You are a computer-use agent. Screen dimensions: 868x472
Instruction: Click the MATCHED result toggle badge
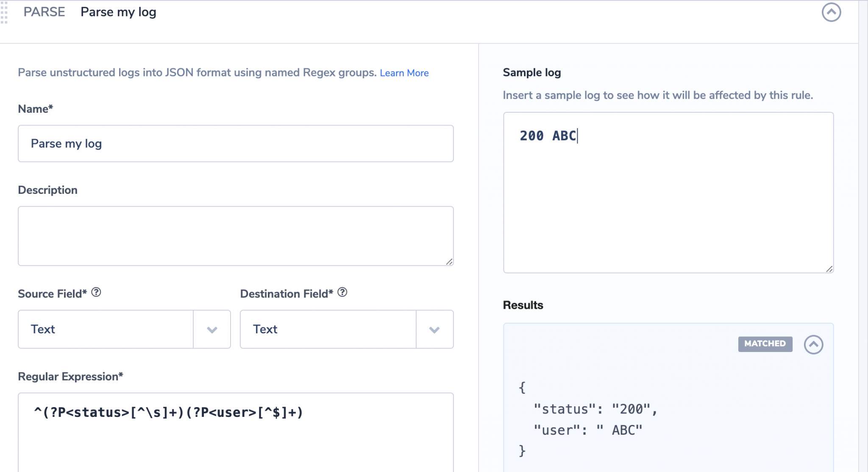click(765, 343)
